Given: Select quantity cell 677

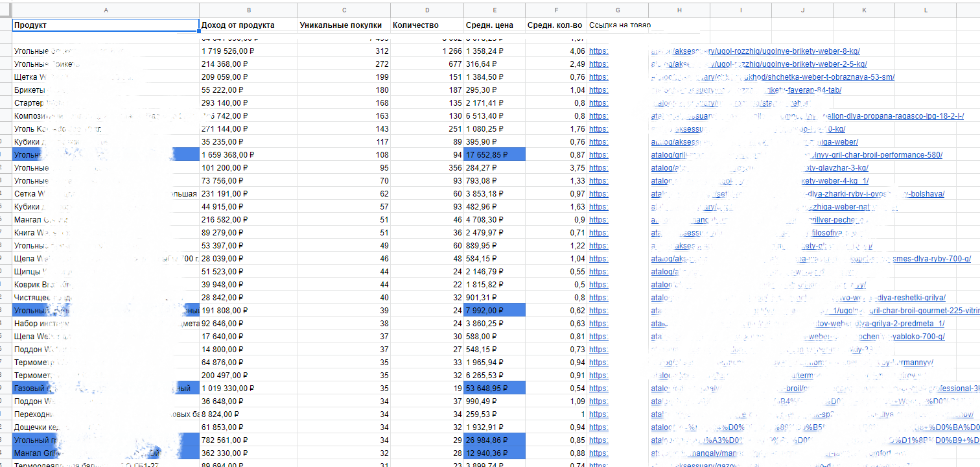Looking at the screenshot, I should click(x=426, y=64).
